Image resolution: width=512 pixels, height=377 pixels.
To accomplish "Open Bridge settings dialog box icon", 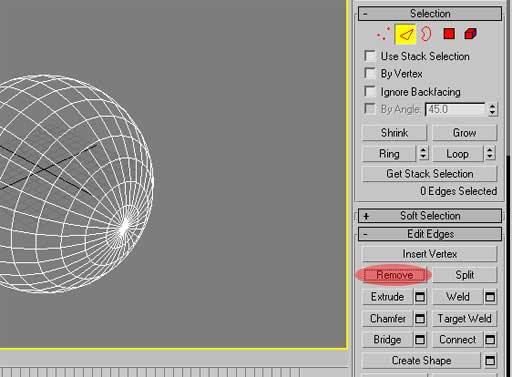I will click(x=420, y=340).
